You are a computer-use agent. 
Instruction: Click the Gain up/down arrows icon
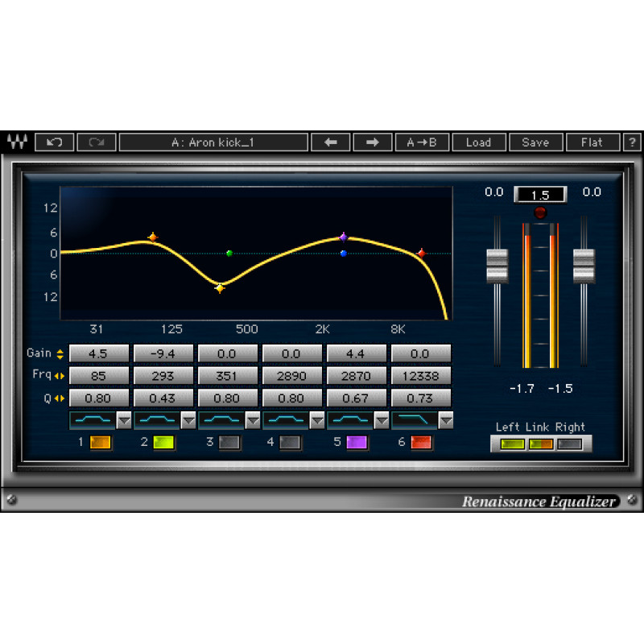pos(60,354)
